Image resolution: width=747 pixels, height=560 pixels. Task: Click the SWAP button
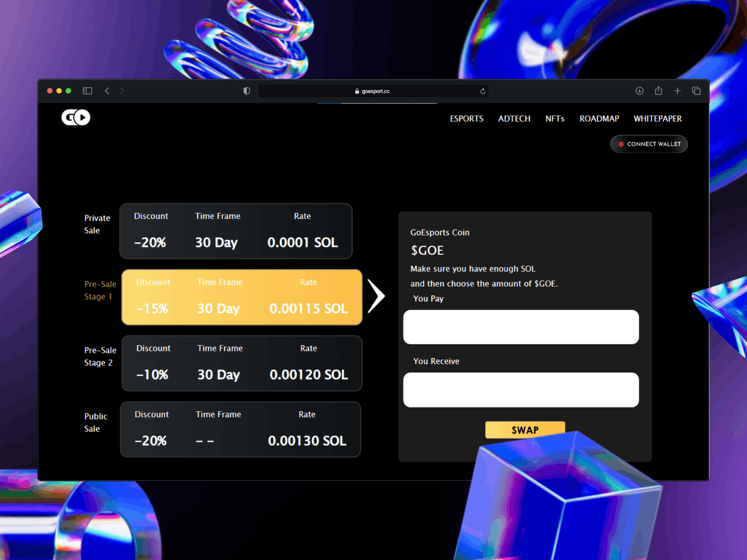pos(525,430)
